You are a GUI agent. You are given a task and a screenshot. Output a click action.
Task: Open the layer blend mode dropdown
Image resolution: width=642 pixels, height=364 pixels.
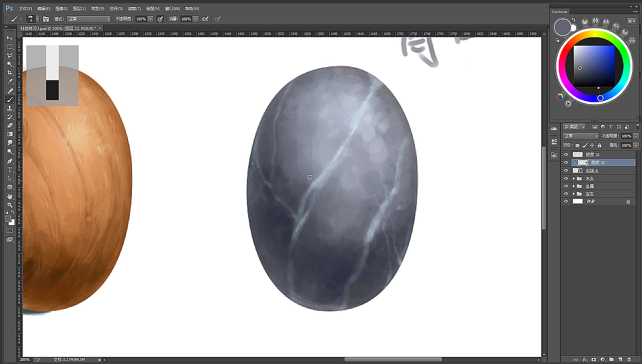coord(581,136)
